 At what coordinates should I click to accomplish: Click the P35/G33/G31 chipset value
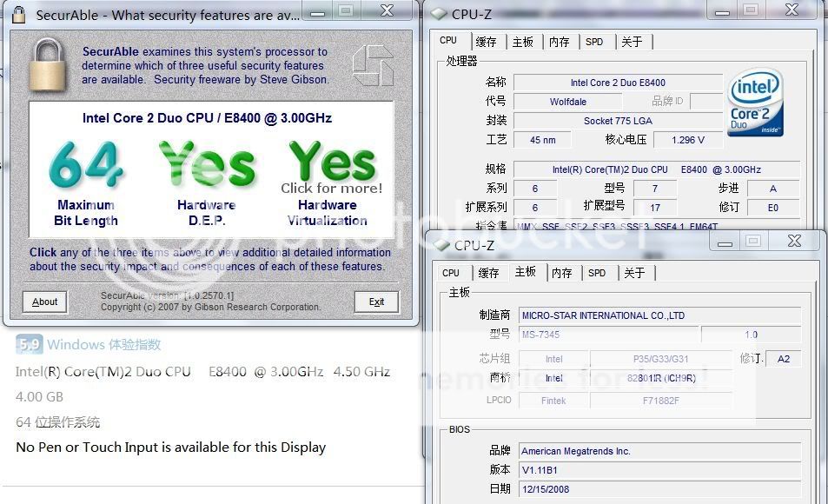(660, 359)
